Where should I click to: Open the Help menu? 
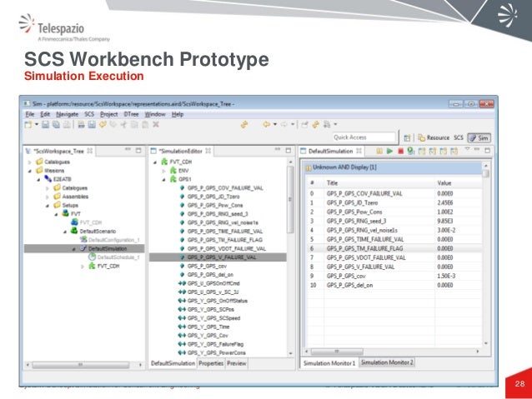178,114
